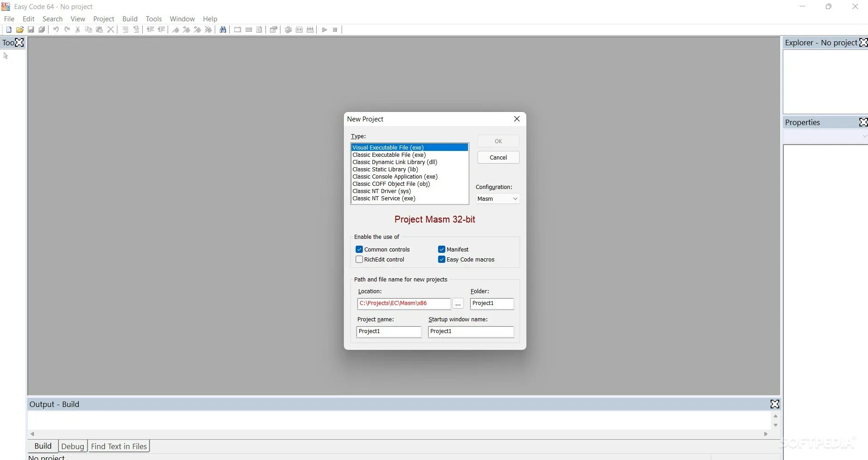Click the Output panel scroll-down arrow

pyautogui.click(x=776, y=425)
